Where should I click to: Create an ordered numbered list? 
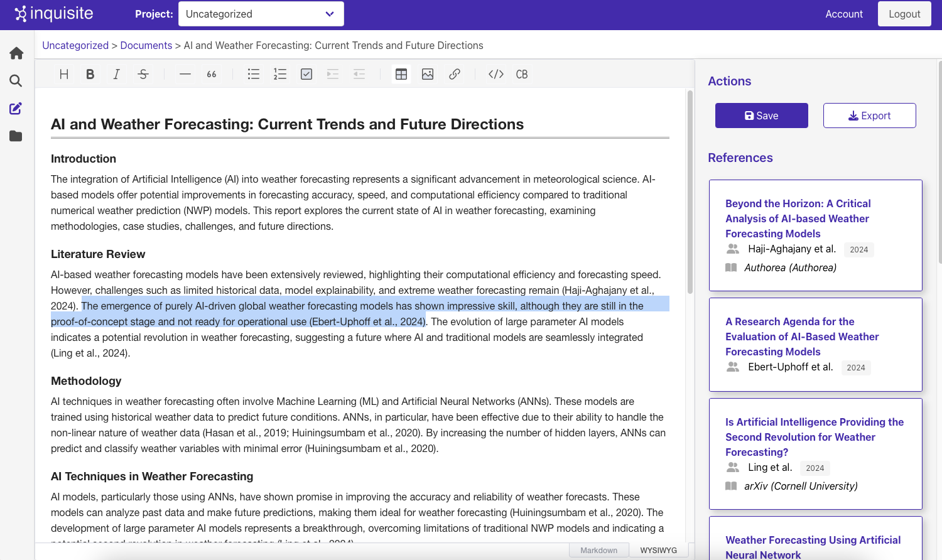[x=280, y=74]
